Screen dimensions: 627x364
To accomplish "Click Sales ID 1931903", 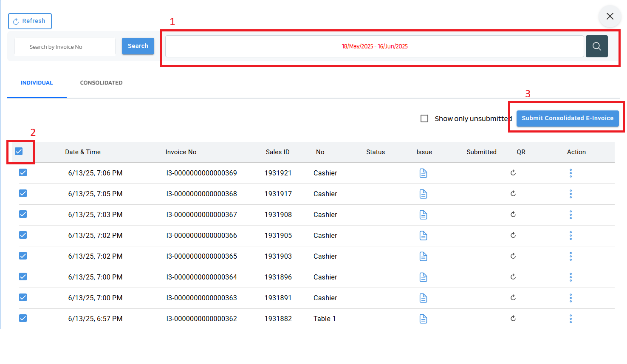I will coord(278,256).
